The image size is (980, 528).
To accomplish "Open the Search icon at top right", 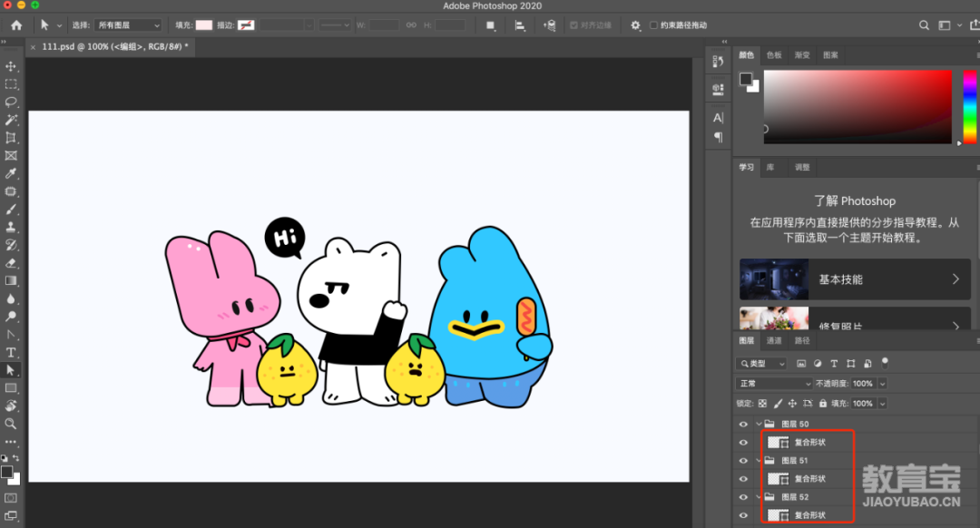I will coord(924,25).
